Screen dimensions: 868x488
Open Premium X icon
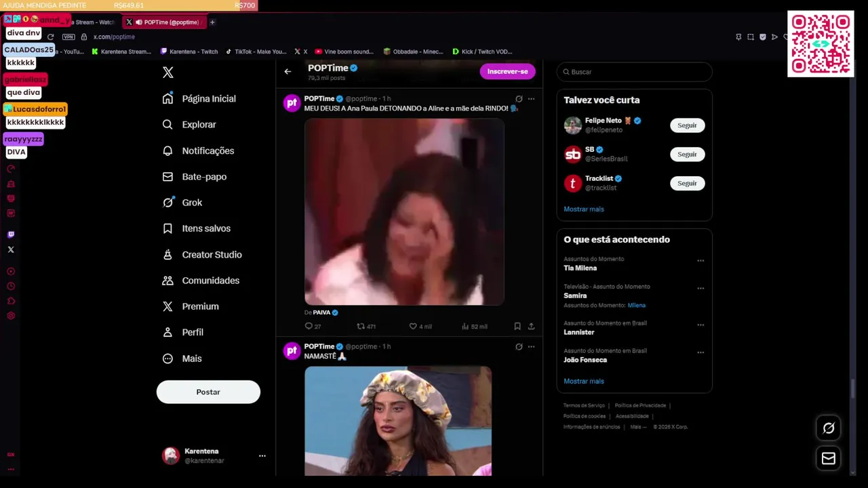[x=167, y=306]
